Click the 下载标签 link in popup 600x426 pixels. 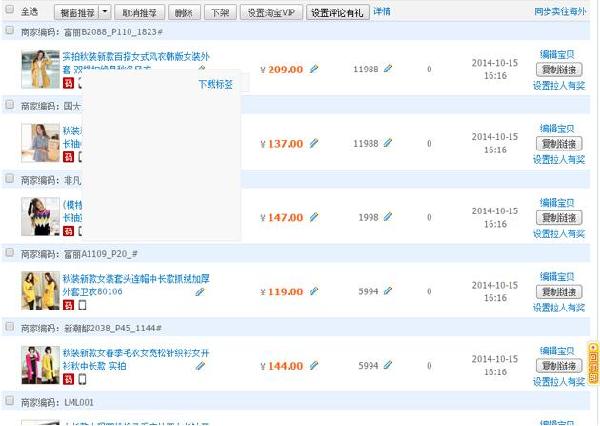click(215, 84)
